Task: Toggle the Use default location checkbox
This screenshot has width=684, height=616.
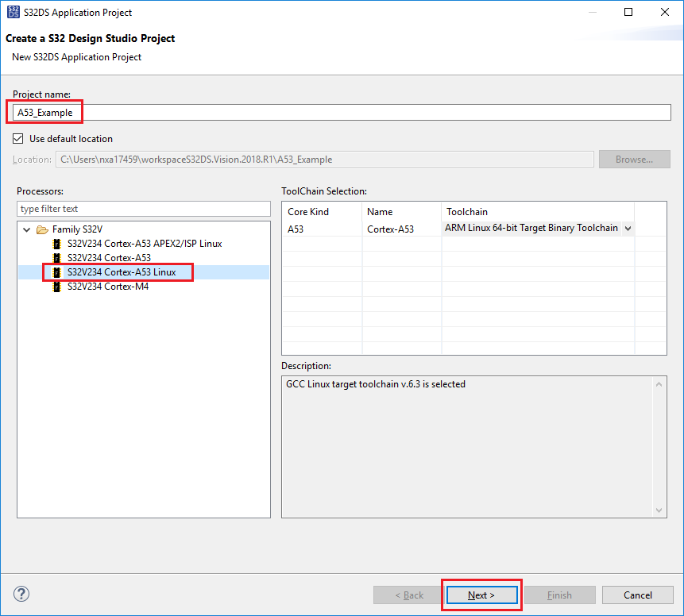Action: click(x=18, y=139)
